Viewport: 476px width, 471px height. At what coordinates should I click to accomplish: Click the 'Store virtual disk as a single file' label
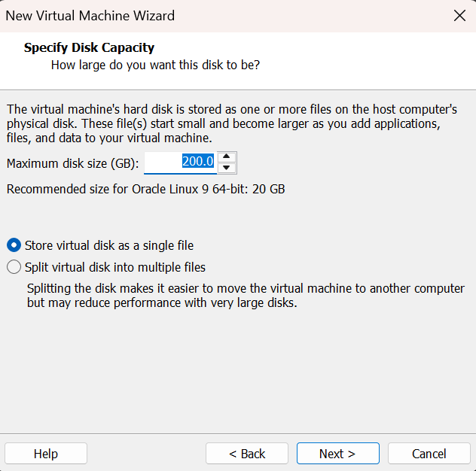pos(109,245)
